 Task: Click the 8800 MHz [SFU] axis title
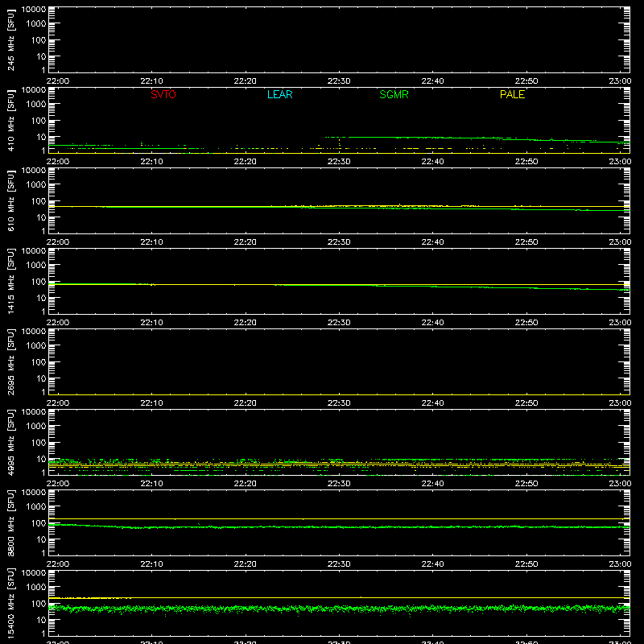pos(10,522)
